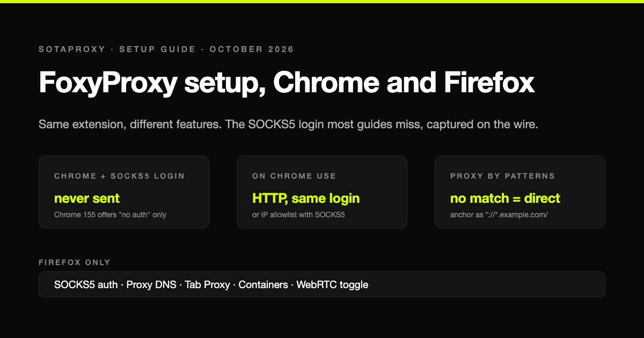Click the "SOTAPROXY · SETUP GUIDE · OCTOBER 2026" header text
Image resolution: width=644 pixels, height=338 pixels.
pyautogui.click(x=166, y=49)
